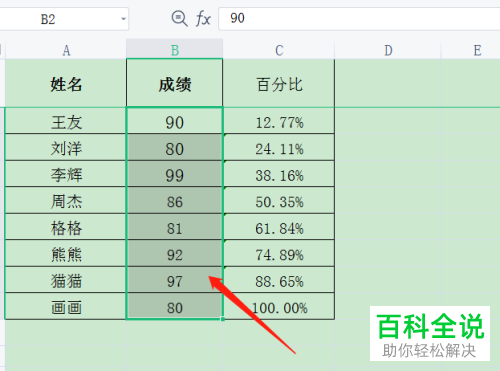Click score cell 99
Screen dimensions: 500x371
175,174
